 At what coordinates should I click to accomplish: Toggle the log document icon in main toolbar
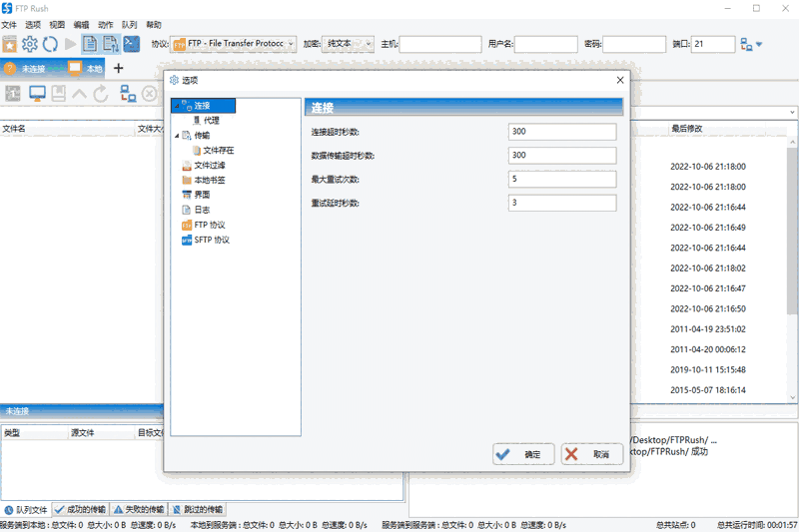point(90,44)
